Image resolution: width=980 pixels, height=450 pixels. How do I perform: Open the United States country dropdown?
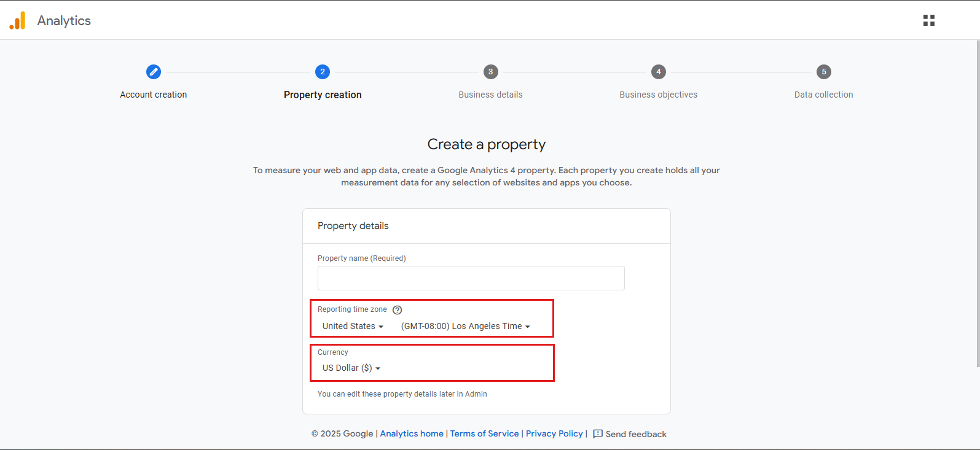[x=353, y=326]
